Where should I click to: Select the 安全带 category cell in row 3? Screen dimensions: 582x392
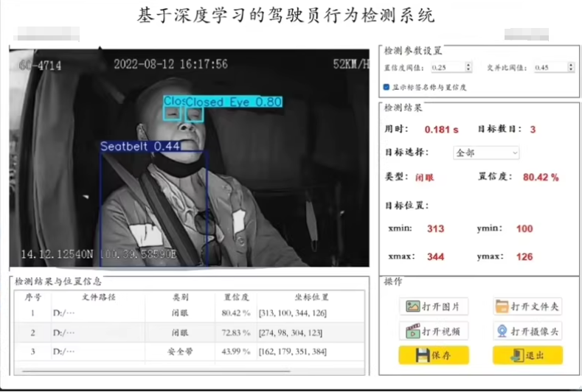(180, 351)
